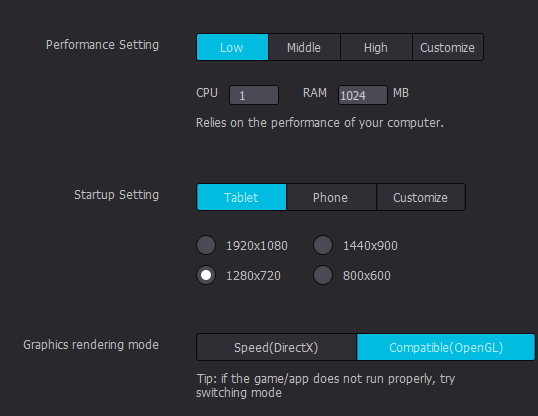This screenshot has height=416, width=538.
Task: Open Customize for Startup Setting
Action: tap(421, 197)
